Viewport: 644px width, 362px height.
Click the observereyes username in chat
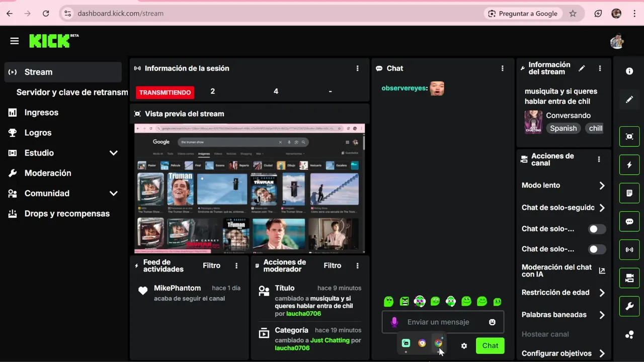tap(405, 88)
